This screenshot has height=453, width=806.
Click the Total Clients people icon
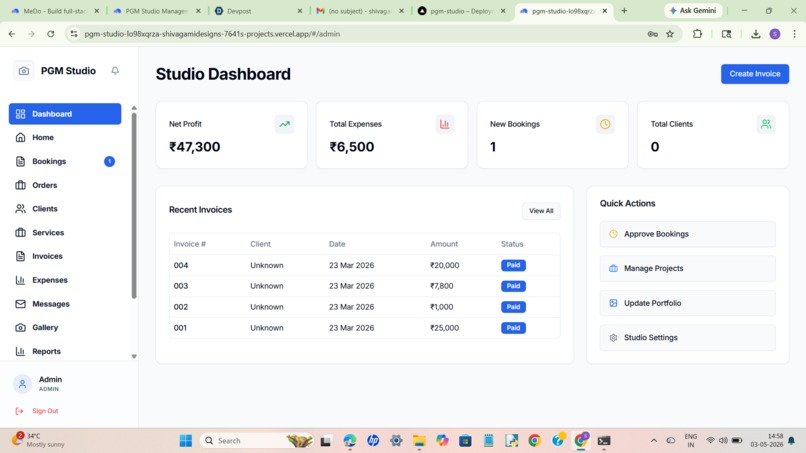click(x=766, y=124)
